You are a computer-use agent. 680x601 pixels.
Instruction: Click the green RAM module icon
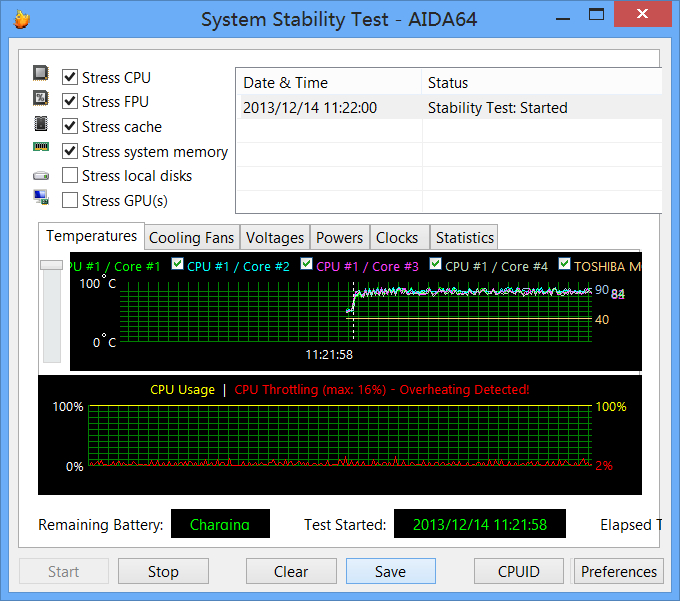pos(41,147)
